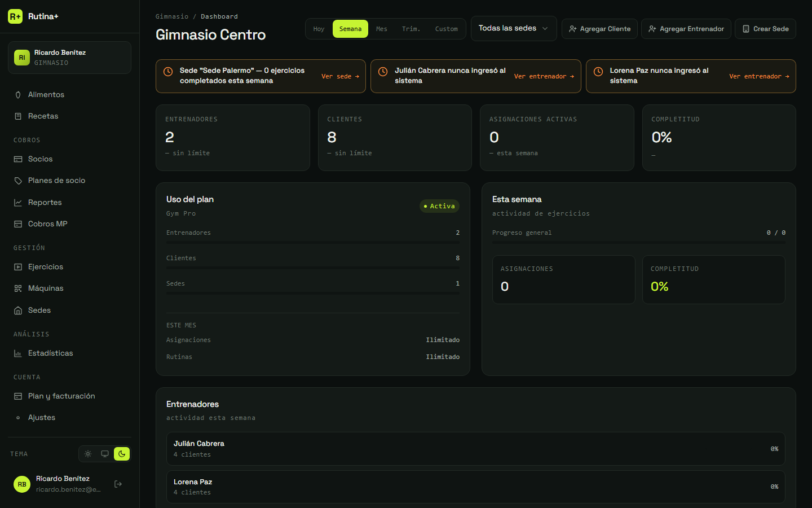Click the Rutina+ logo icon
812x508 pixels.
[15, 16]
